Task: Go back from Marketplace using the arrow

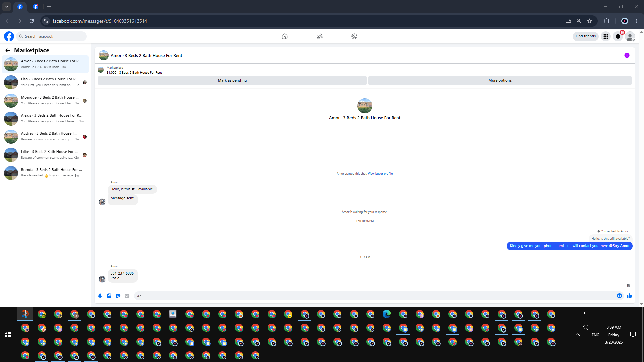Action: pyautogui.click(x=8, y=50)
